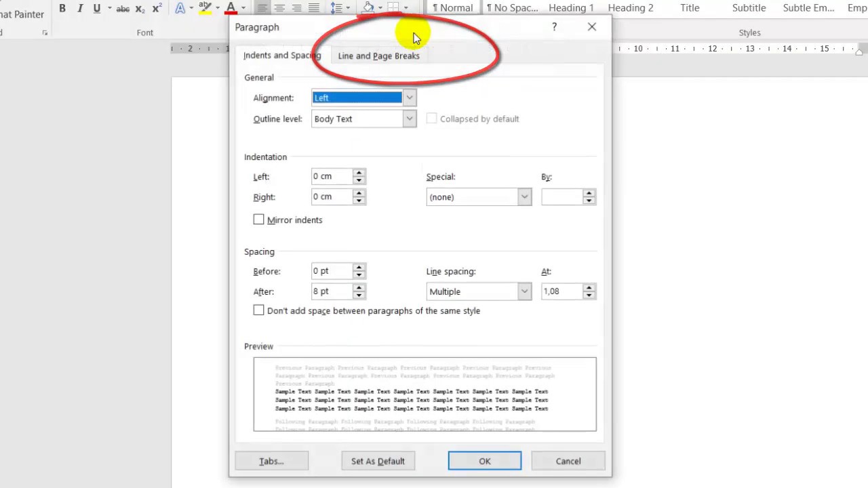The width and height of the screenshot is (868, 488).
Task: Align text right in ribbon
Action: pos(297,8)
